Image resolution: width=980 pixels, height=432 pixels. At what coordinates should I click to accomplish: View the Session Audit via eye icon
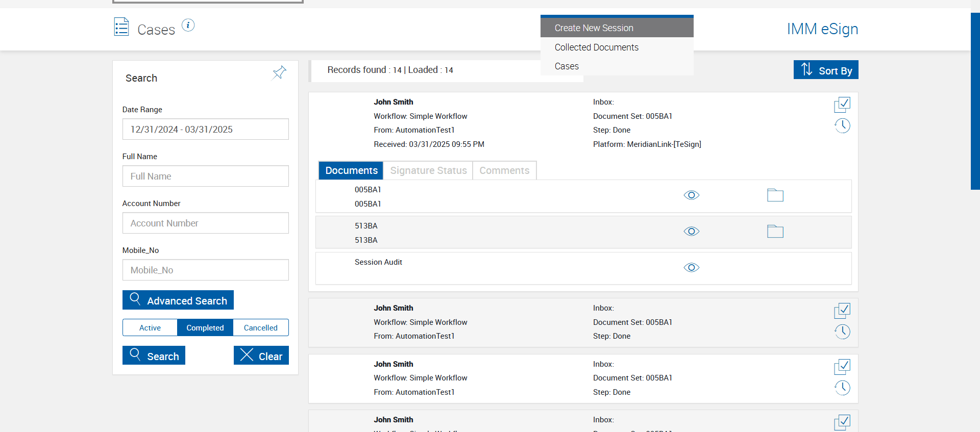691,268
